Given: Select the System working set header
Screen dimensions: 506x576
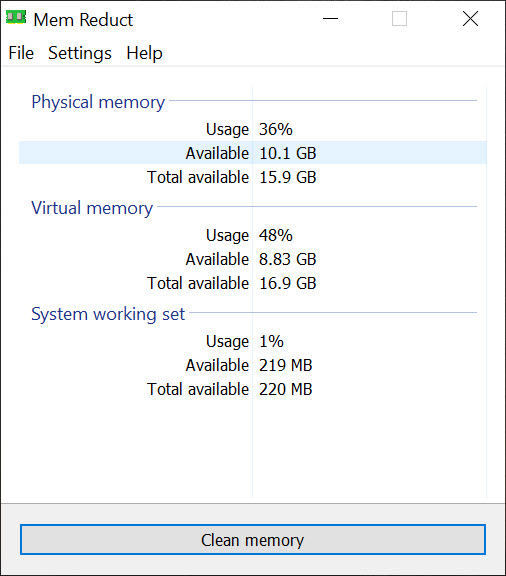Looking at the screenshot, I should [x=108, y=314].
